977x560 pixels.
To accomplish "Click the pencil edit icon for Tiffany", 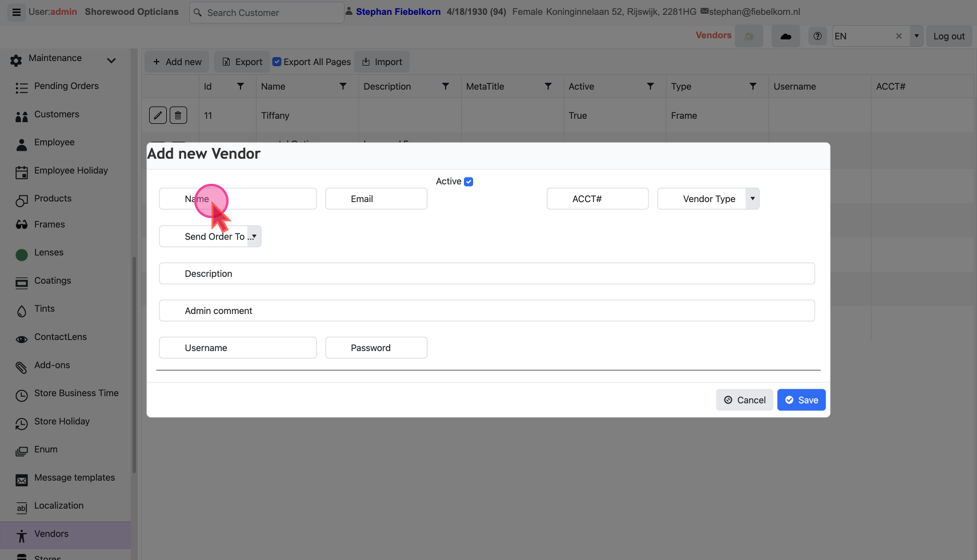I will click(x=158, y=115).
